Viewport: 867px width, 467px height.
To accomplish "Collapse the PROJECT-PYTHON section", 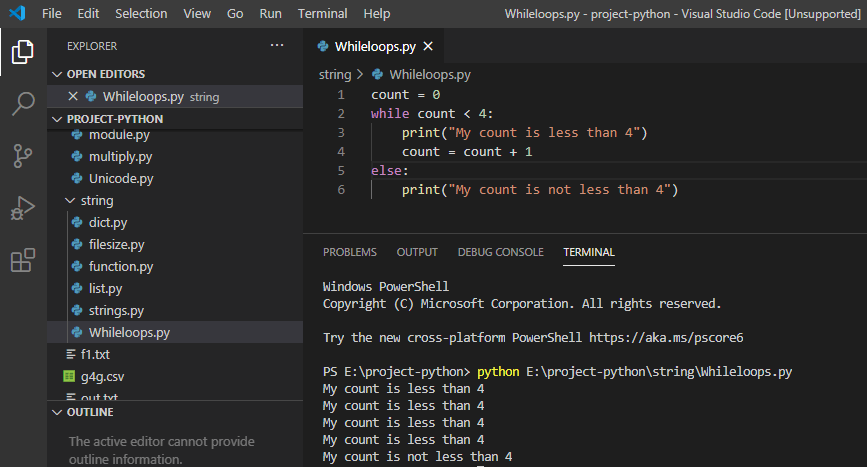I will click(57, 119).
